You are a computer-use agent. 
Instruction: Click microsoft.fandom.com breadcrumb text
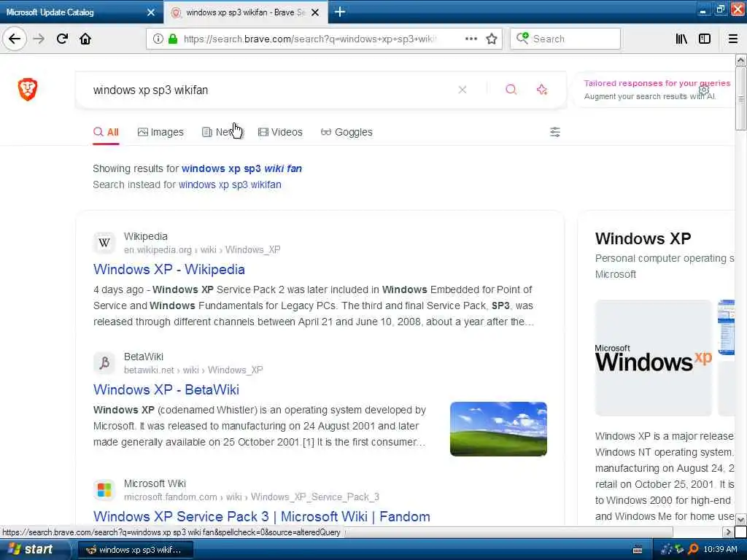tap(171, 497)
